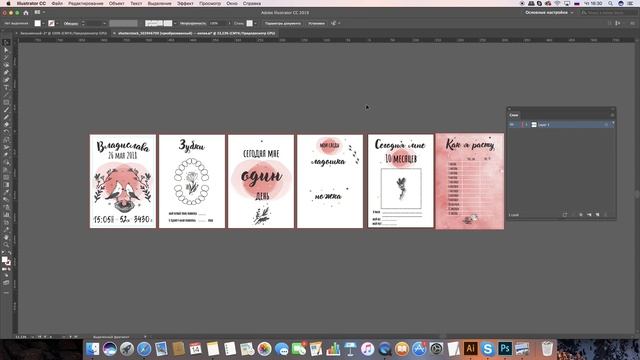Click target circle of Layer 1

606,124
